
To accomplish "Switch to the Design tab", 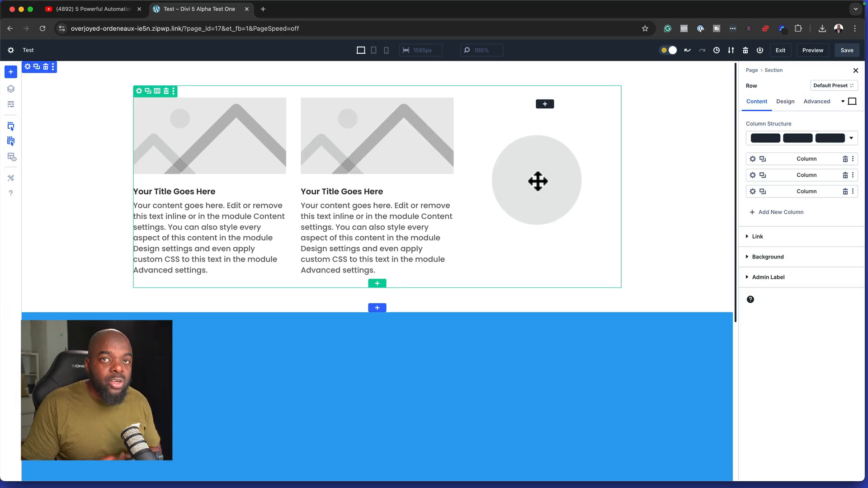I will (785, 101).
